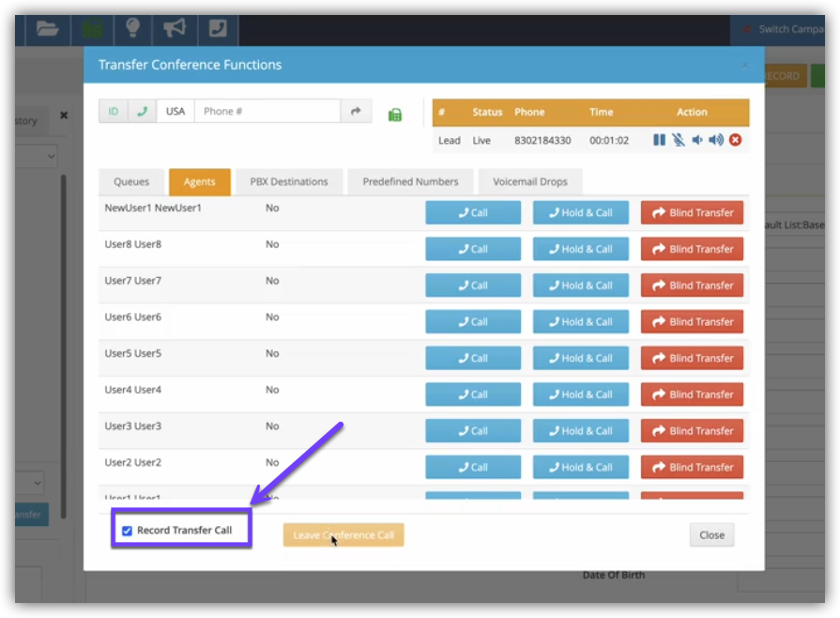Toggle the ID dial mode button

point(114,111)
